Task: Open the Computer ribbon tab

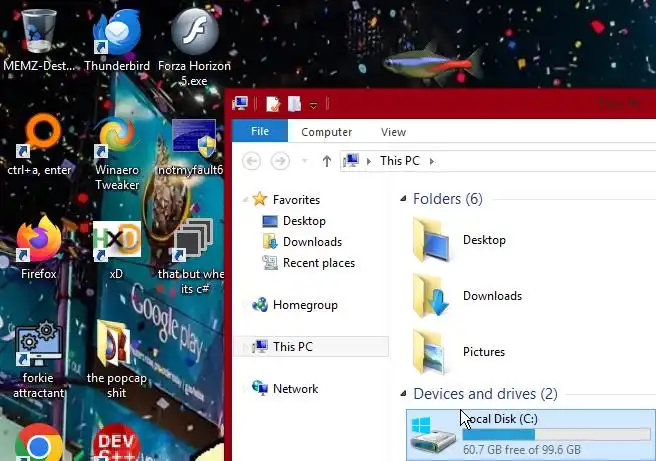Action: [326, 132]
